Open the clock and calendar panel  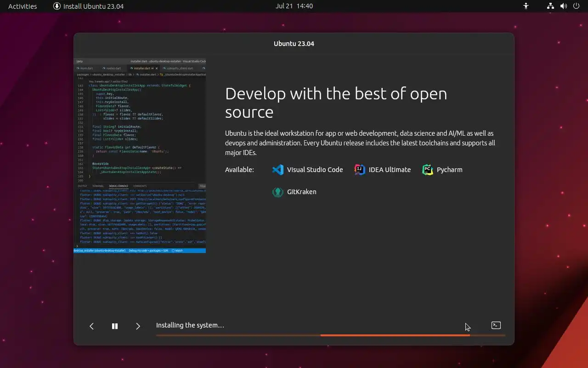(x=294, y=6)
